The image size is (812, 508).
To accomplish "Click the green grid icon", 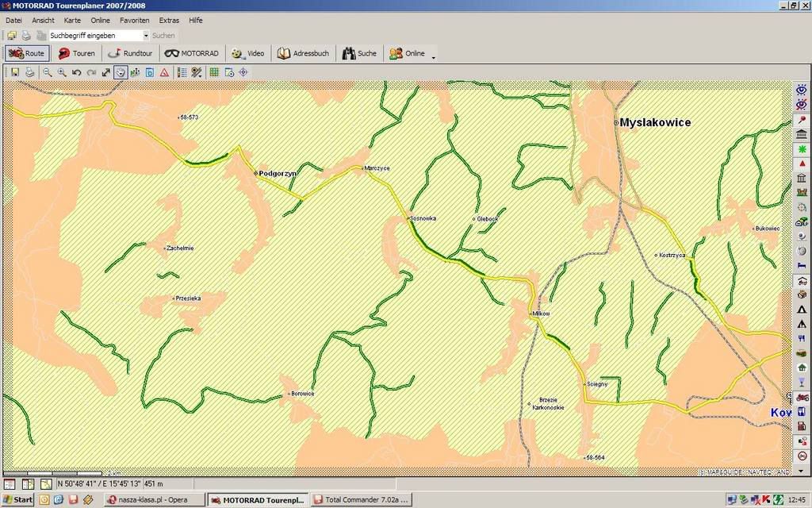I will click(x=214, y=72).
